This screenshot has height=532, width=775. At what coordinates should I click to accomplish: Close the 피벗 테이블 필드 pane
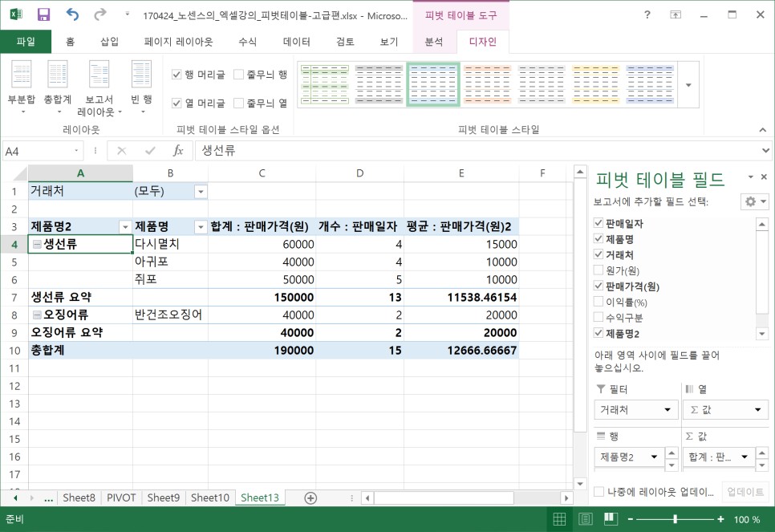pyautogui.click(x=764, y=177)
